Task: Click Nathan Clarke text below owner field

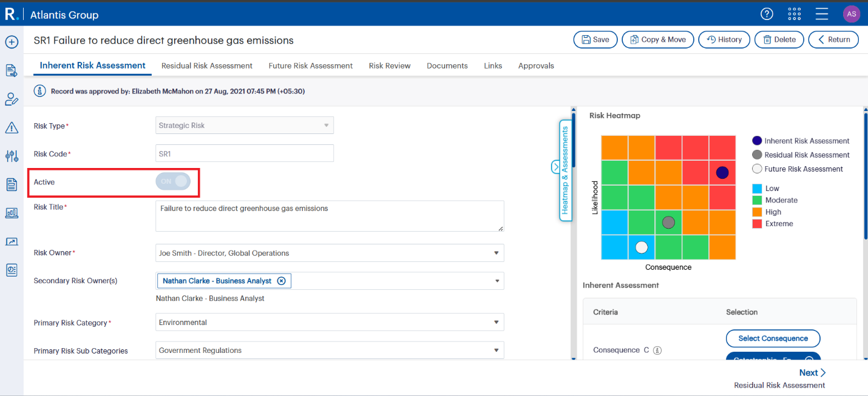Action: tap(210, 298)
